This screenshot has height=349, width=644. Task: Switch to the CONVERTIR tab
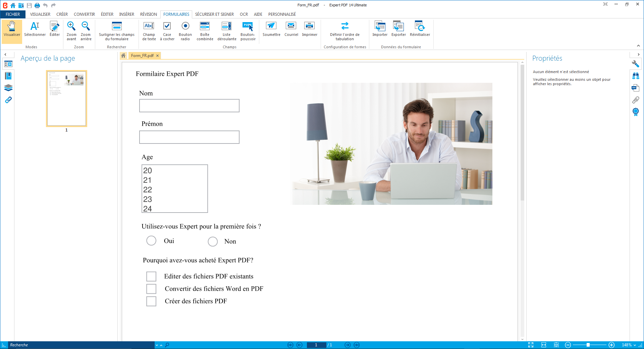point(85,14)
